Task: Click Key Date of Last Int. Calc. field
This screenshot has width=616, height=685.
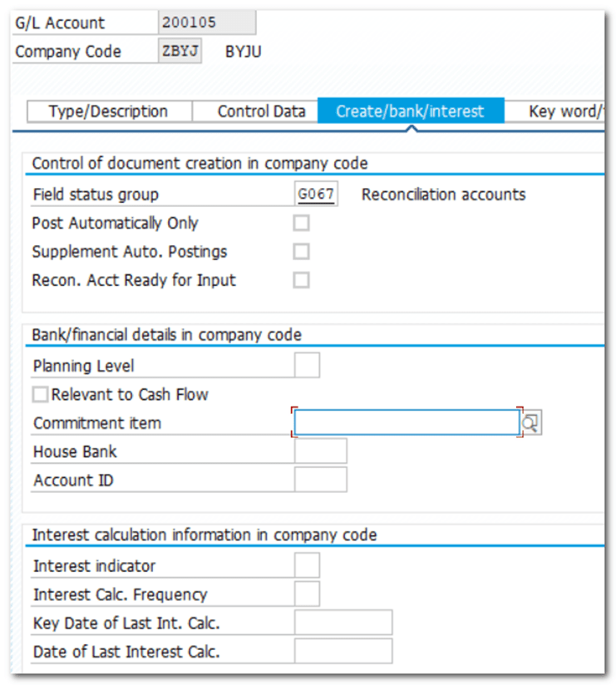Action: coord(342,623)
